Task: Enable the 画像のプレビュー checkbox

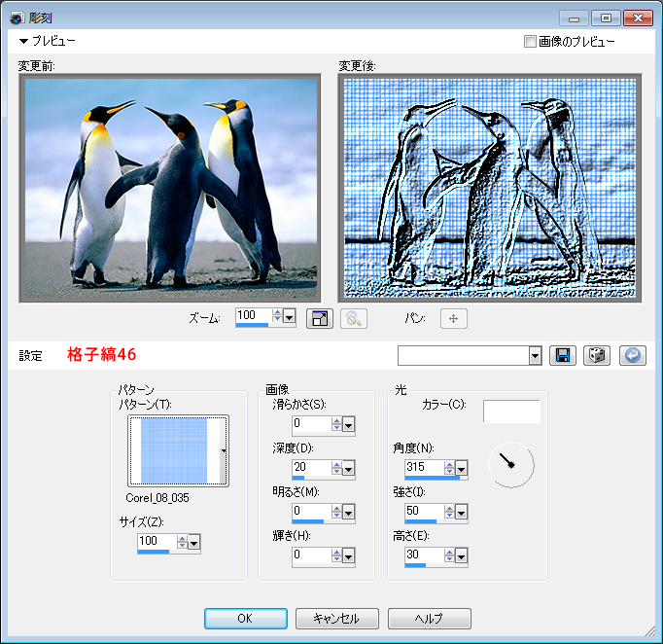Action: coord(530,42)
